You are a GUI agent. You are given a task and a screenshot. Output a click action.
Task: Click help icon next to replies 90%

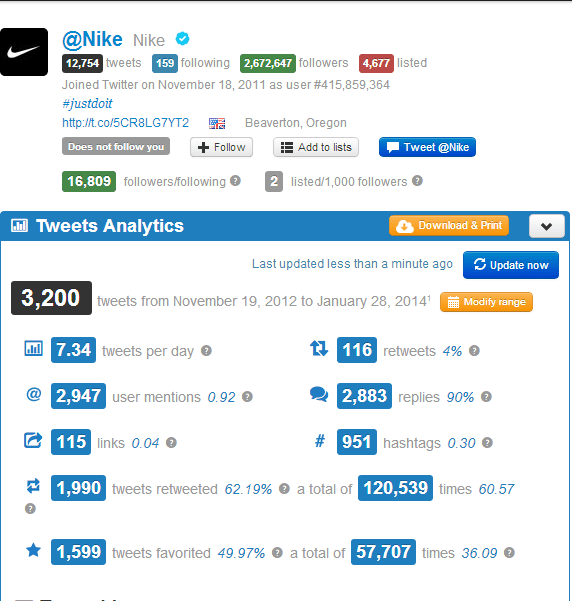pyautogui.click(x=486, y=397)
